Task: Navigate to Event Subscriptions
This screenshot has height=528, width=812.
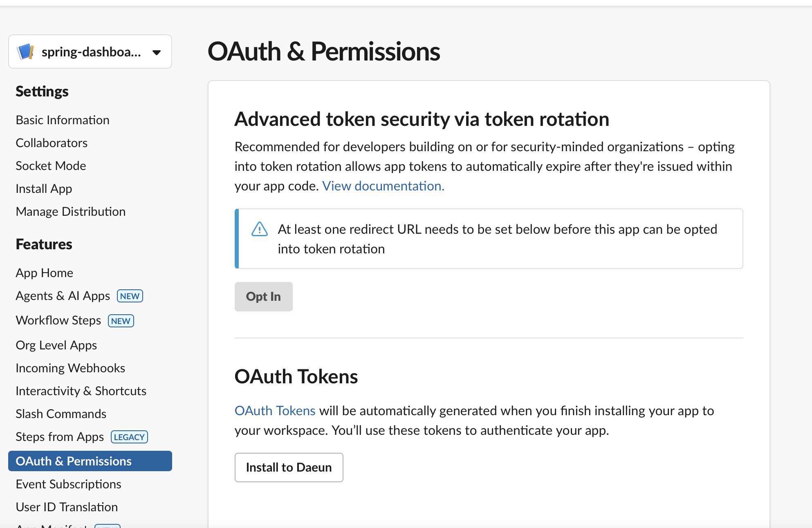Action: (68, 484)
